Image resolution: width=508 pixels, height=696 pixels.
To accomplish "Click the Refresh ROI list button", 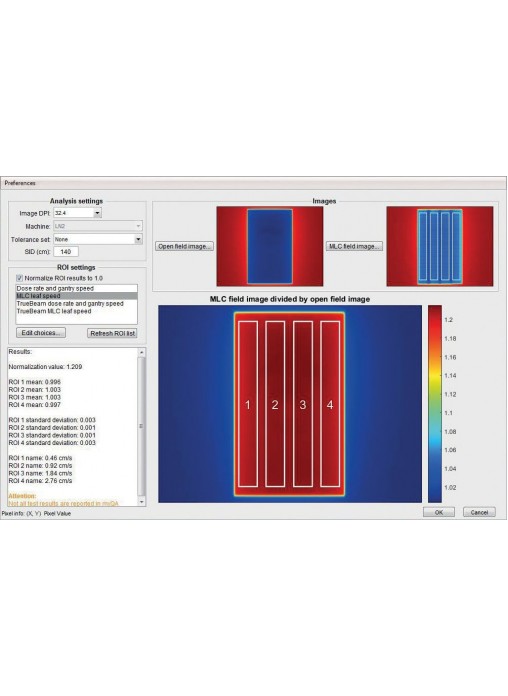I will point(112,333).
